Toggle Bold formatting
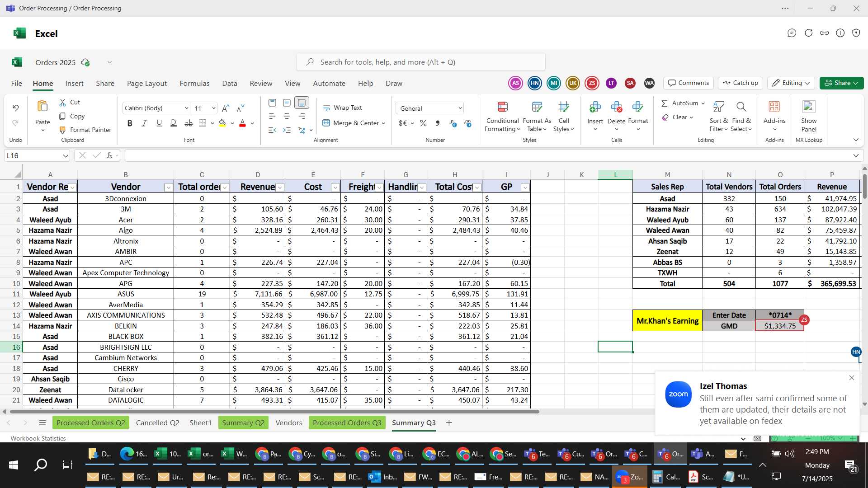The image size is (868, 488). click(130, 123)
